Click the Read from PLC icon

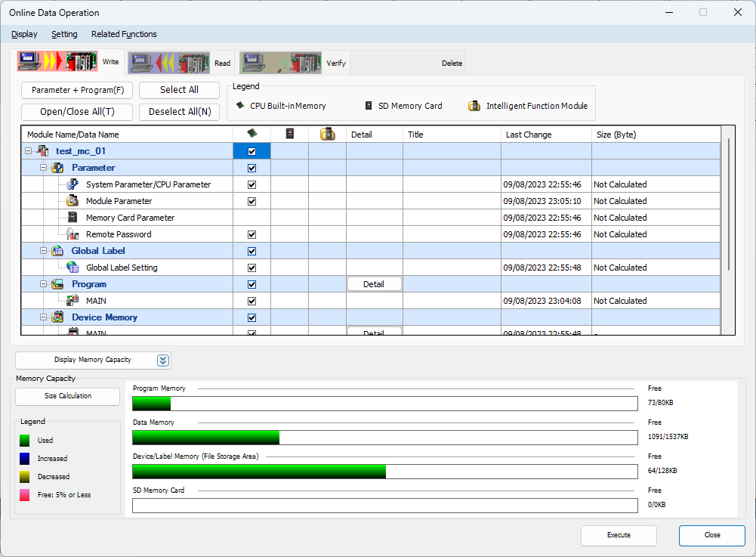click(x=169, y=63)
